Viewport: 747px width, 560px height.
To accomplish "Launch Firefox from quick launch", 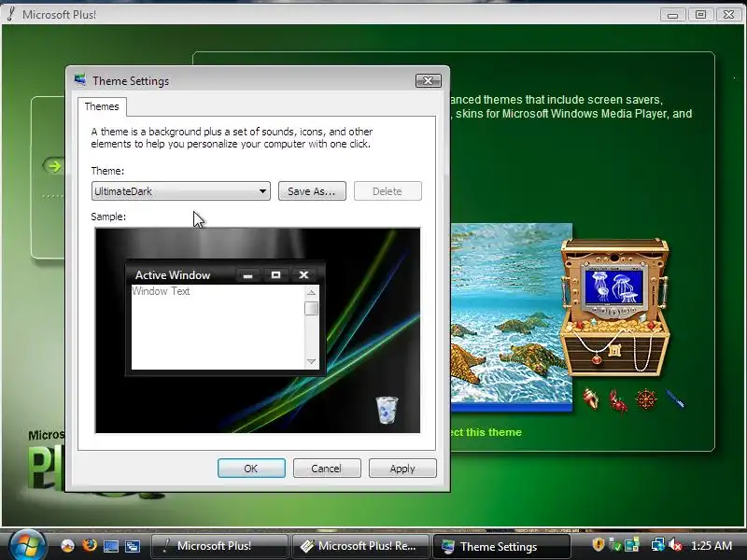I will 89,545.
